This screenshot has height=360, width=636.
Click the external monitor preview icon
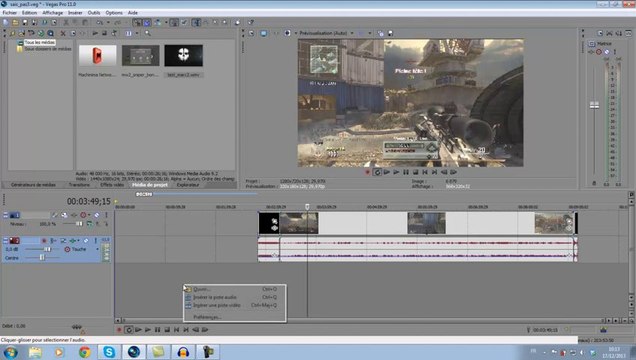264,33
